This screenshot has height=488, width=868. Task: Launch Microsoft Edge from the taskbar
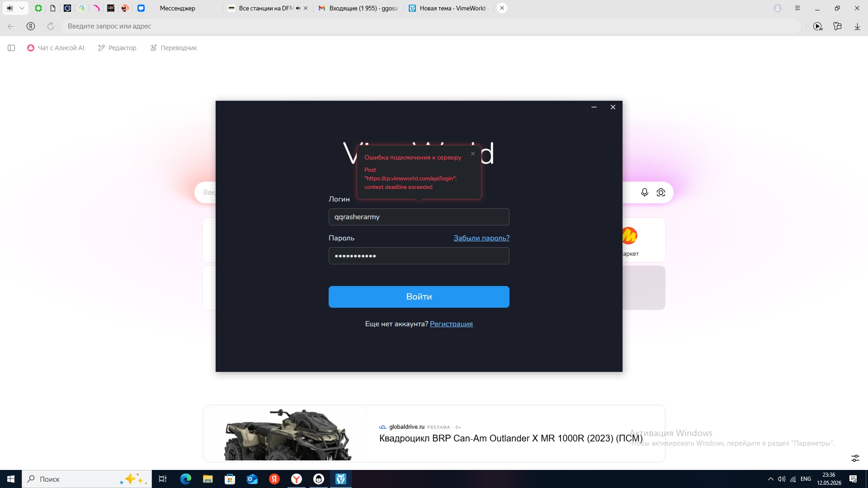coord(185,479)
